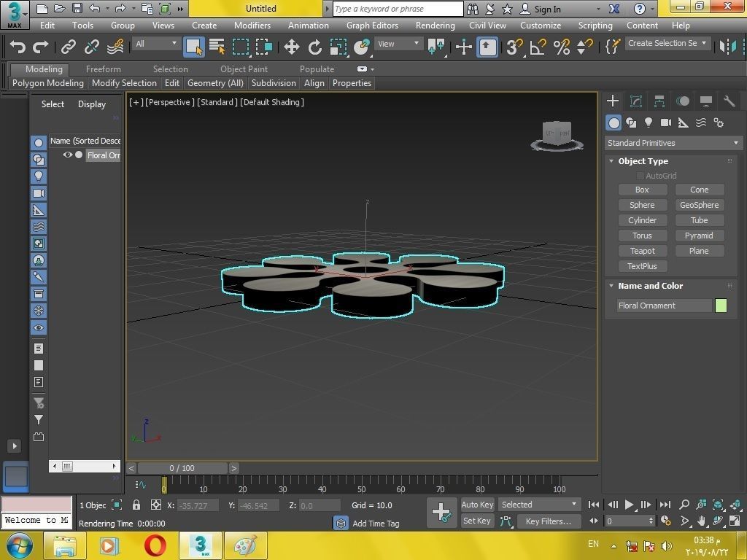
Task: Open the Rendering menu
Action: pos(435,26)
